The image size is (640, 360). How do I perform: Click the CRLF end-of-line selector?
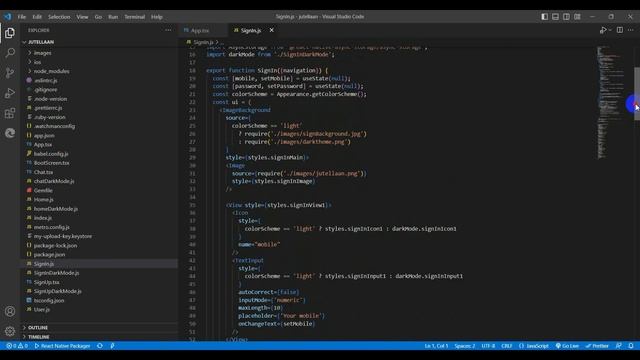[507, 346]
